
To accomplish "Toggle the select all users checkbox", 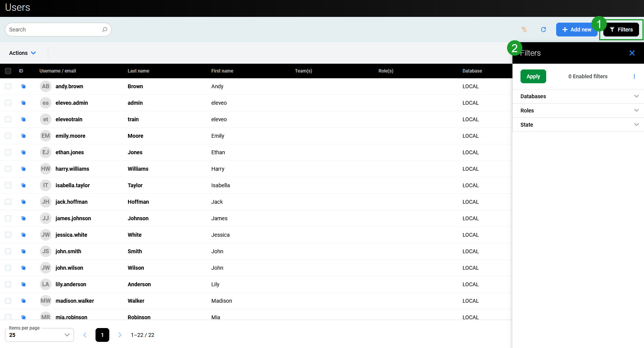I will 8,71.
